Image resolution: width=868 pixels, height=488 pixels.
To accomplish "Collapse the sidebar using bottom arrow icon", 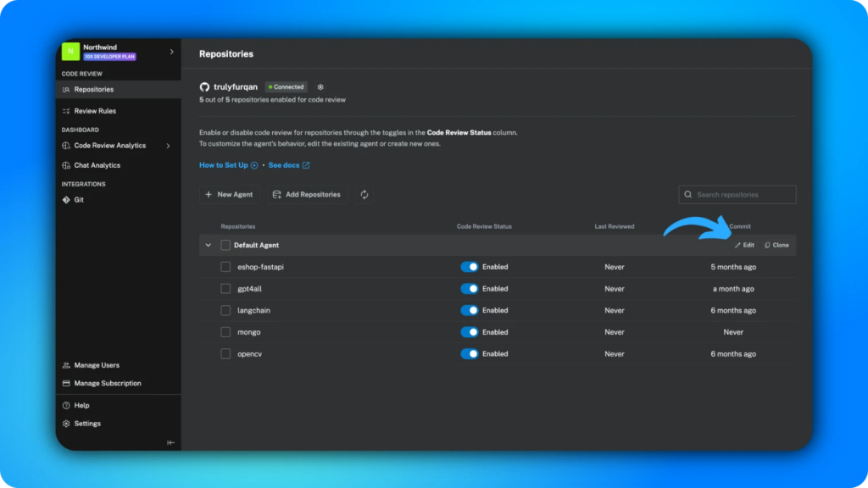I will click(x=170, y=442).
